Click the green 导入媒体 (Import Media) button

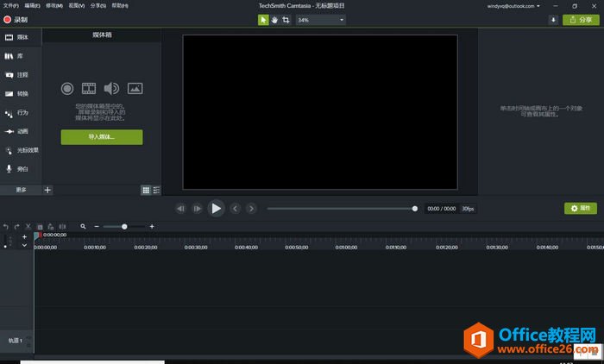pyautogui.click(x=102, y=137)
